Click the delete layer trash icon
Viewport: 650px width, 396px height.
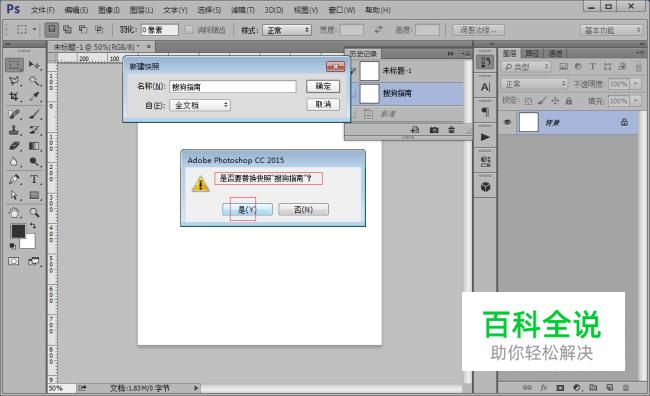pos(626,388)
